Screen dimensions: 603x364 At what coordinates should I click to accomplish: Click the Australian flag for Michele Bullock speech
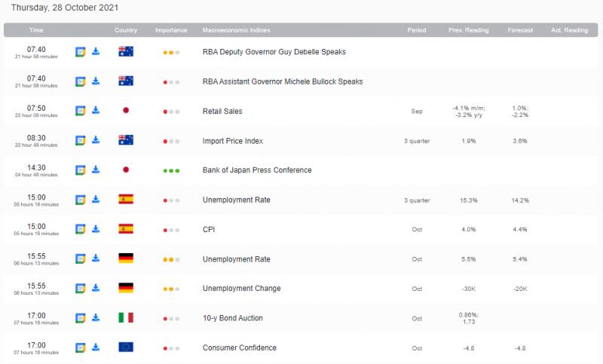(x=126, y=81)
